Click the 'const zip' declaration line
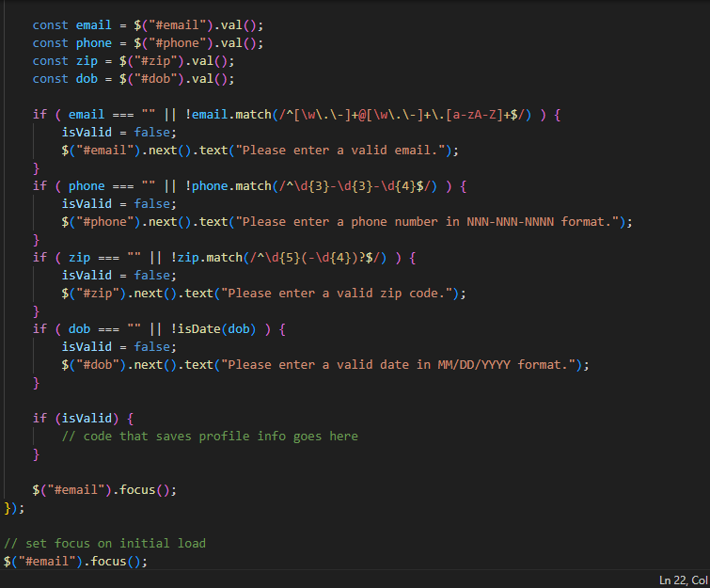Image resolution: width=710 pixels, height=588 pixels. point(134,61)
